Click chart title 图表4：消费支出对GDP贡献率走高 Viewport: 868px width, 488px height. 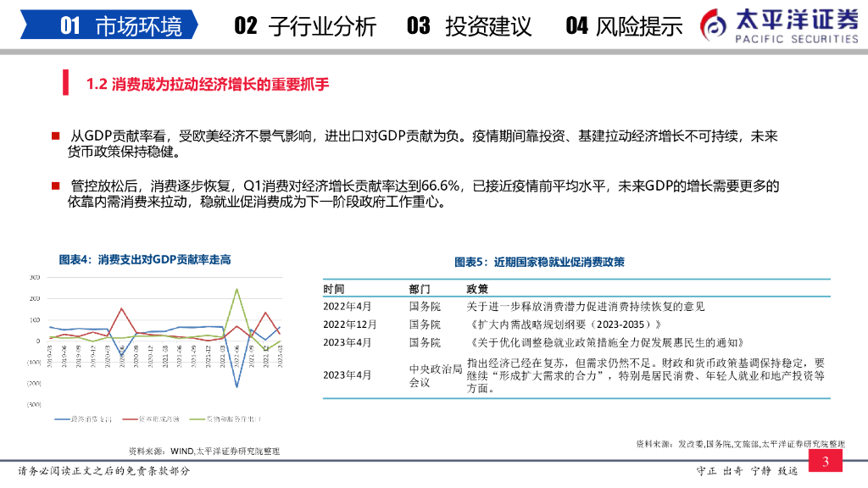(145, 259)
